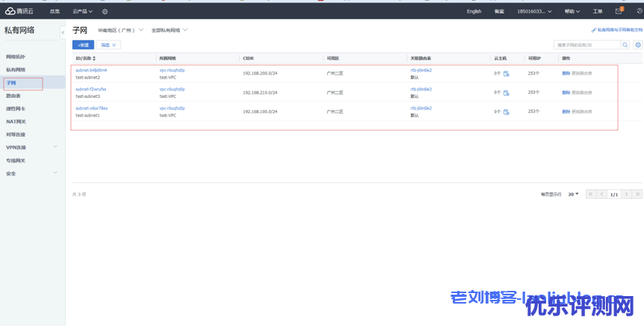Select NAT网关 in the left sidebar
Viewport: 644px width, 326px height.
pyautogui.click(x=16, y=121)
